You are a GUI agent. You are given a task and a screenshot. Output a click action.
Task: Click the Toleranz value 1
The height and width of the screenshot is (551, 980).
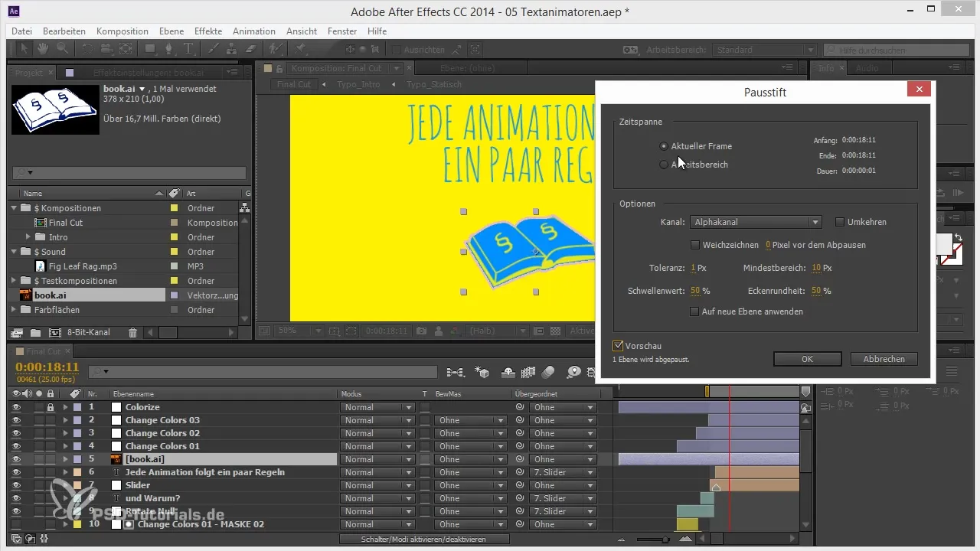(693, 268)
